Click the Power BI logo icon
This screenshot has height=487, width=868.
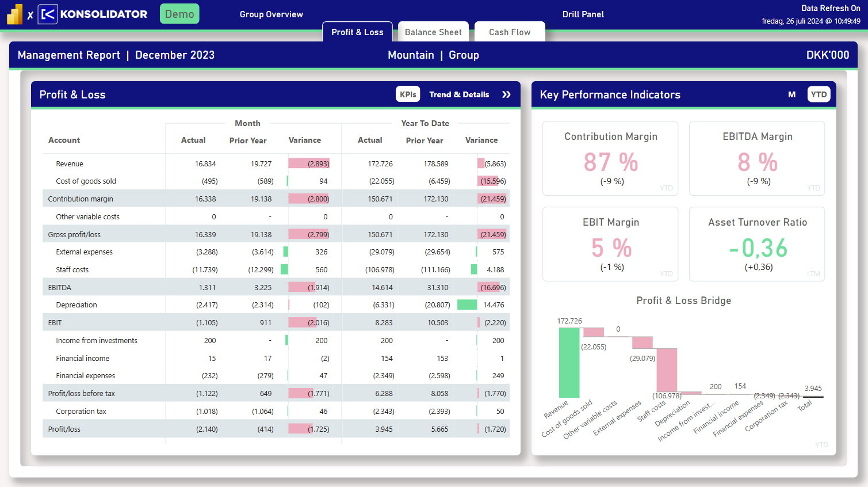pyautogui.click(x=14, y=14)
